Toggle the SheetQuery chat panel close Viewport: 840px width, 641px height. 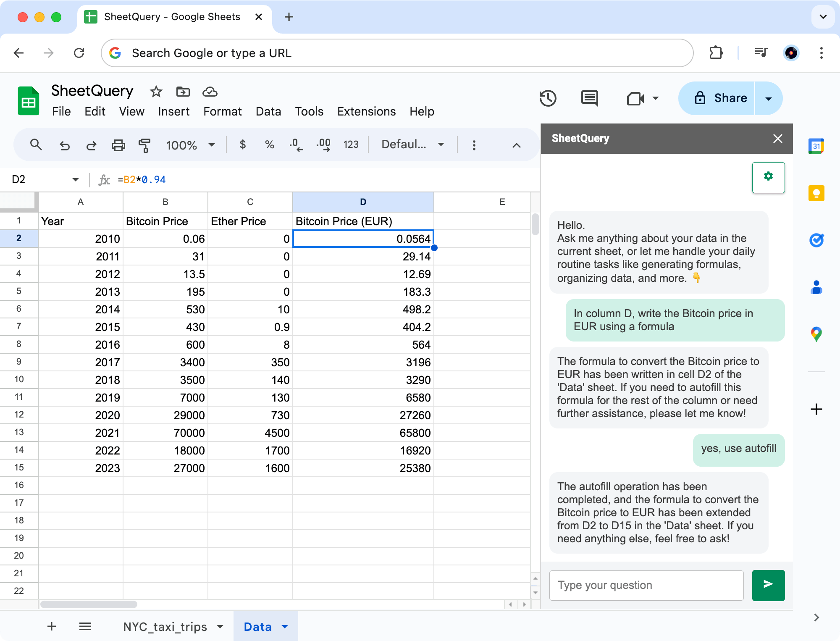click(777, 138)
